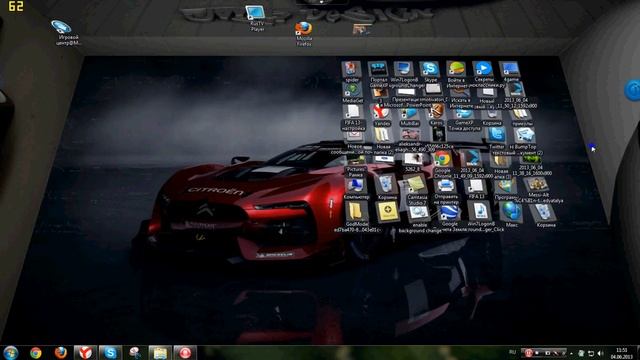The image size is (640, 360).
Task: Click the RU language indicator
Action: coord(513,352)
